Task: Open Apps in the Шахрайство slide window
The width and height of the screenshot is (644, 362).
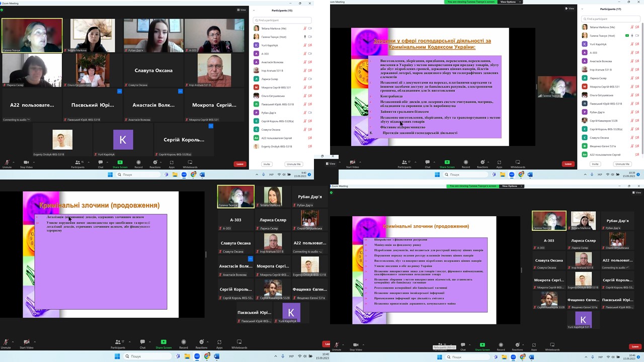Action: (x=535, y=346)
